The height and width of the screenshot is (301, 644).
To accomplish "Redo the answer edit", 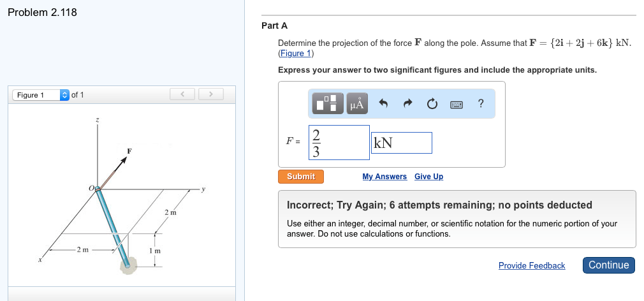I will coord(408,103).
